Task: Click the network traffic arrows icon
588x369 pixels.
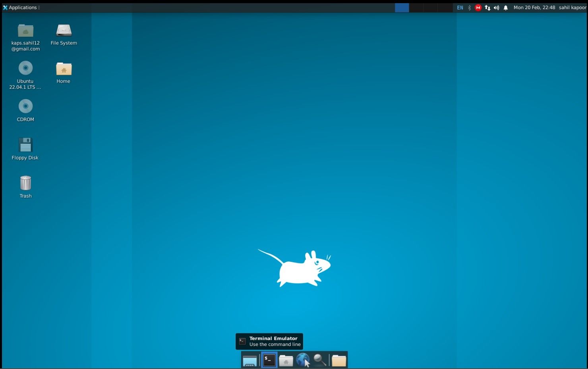Action: click(x=487, y=7)
